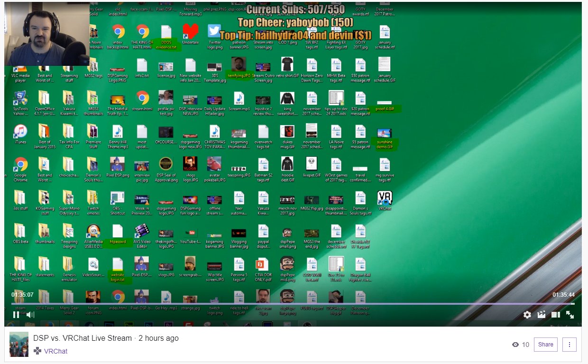Click the VRChat desktop shortcut icon
Screen dimensions: 588x364
[385, 198]
